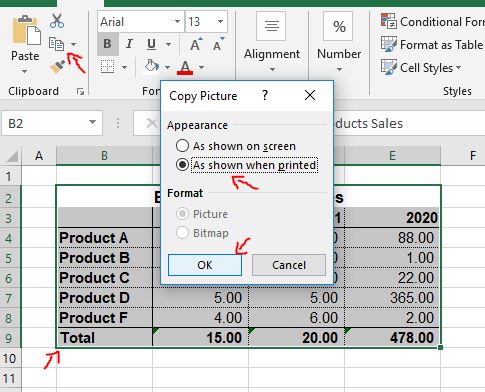
Task: Click the Font Color red A icon
Action: pos(185,68)
